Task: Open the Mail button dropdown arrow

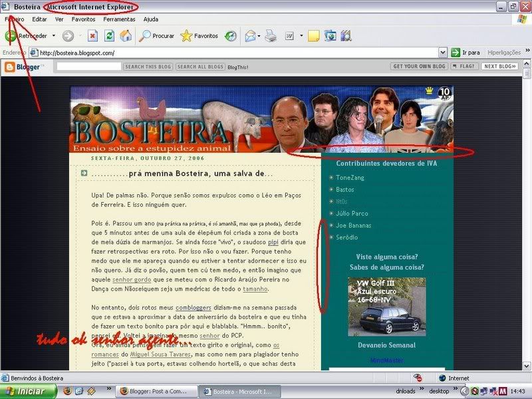Action: 259,36
